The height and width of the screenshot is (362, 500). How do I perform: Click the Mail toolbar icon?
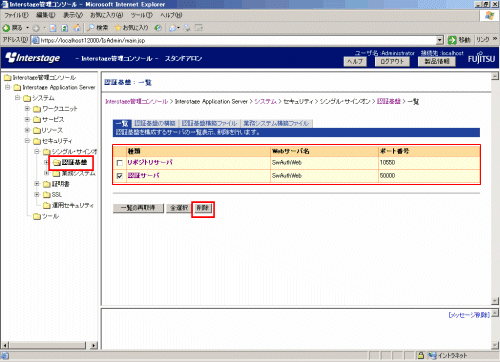(x=173, y=28)
